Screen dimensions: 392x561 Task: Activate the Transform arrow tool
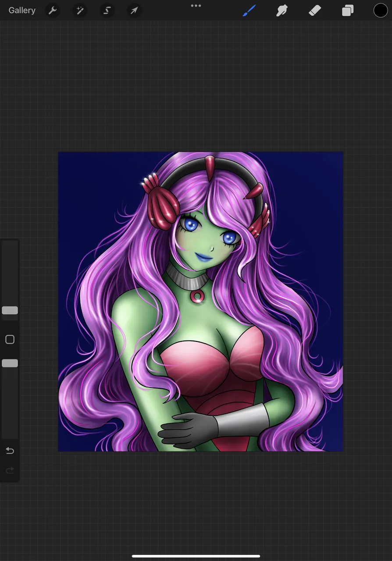(x=134, y=11)
